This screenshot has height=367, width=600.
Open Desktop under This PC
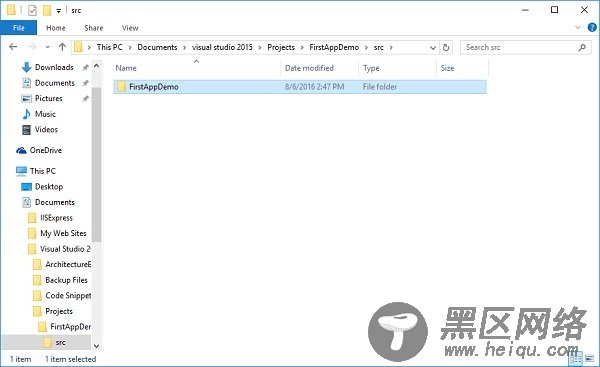[x=49, y=186]
